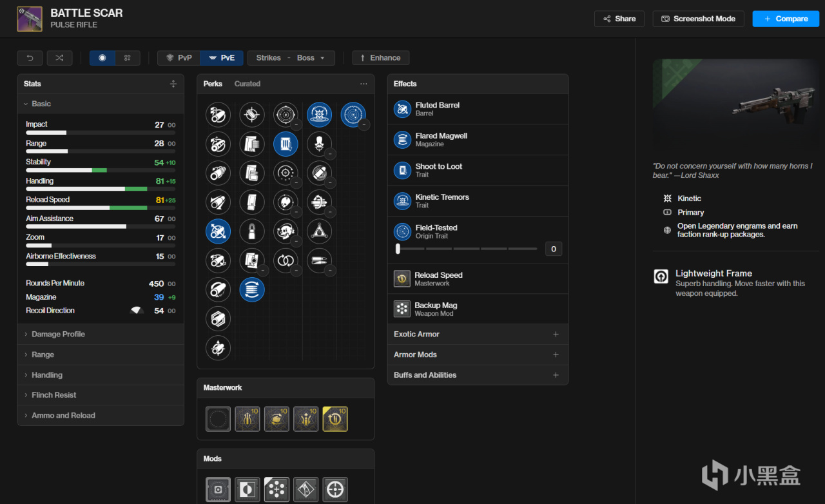Open the Strikes - Boss dropdown

(291, 58)
